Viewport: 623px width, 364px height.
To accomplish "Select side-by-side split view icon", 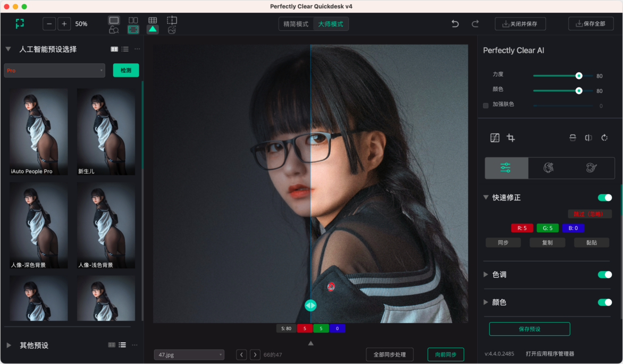I will (x=133, y=20).
